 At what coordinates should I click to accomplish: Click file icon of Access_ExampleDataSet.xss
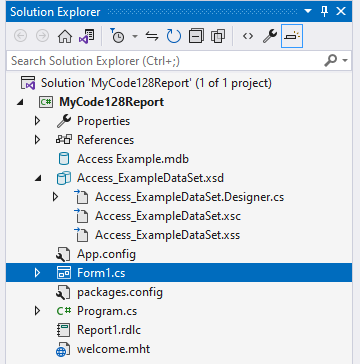point(81,235)
